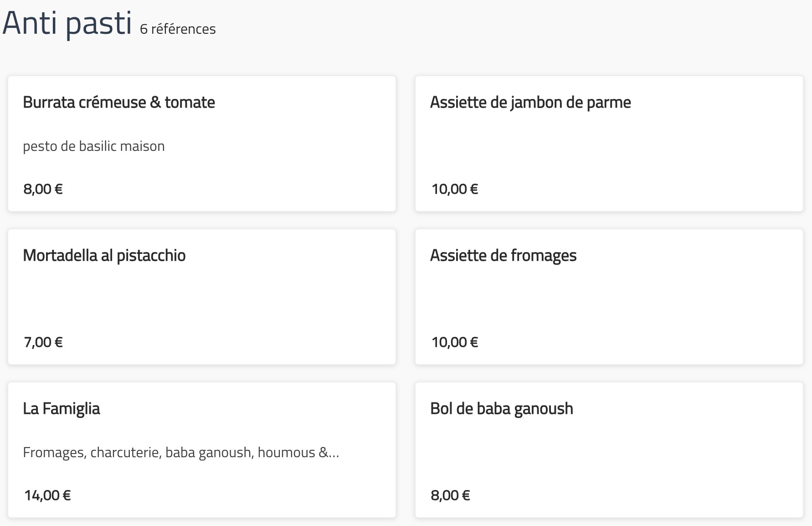Select the Assiette de fromages card
Image resolution: width=812 pixels, height=526 pixels.
(609, 297)
